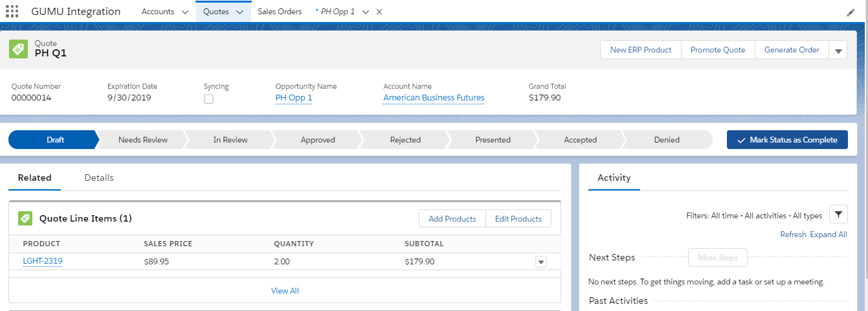
Task: Click the Expand All link
Action: [x=829, y=235]
